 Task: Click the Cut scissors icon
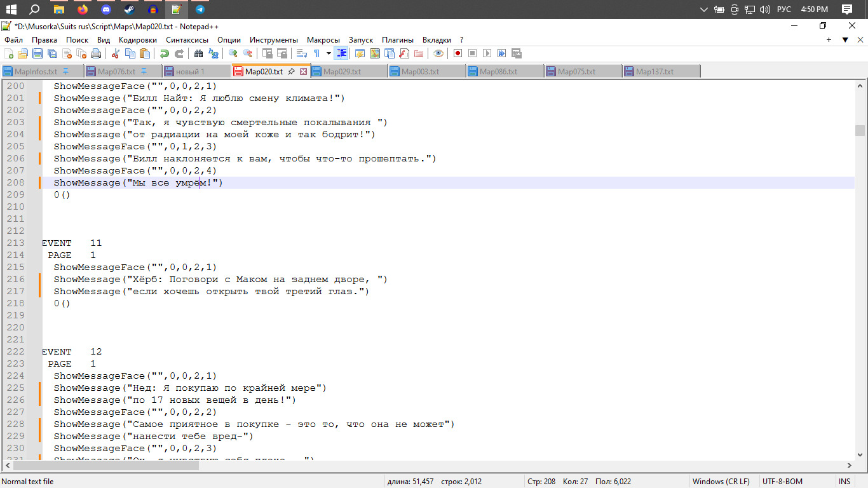[116, 53]
